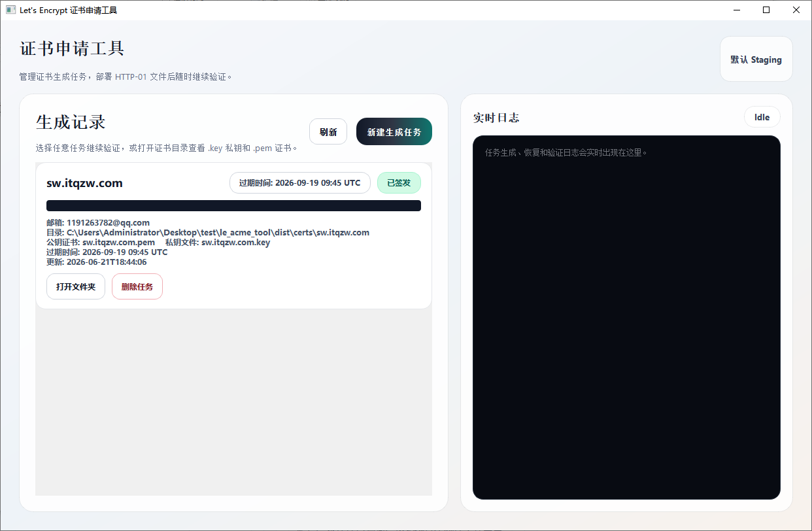Click the 更新: 2026-06-21T18:44:06 line

click(97, 262)
